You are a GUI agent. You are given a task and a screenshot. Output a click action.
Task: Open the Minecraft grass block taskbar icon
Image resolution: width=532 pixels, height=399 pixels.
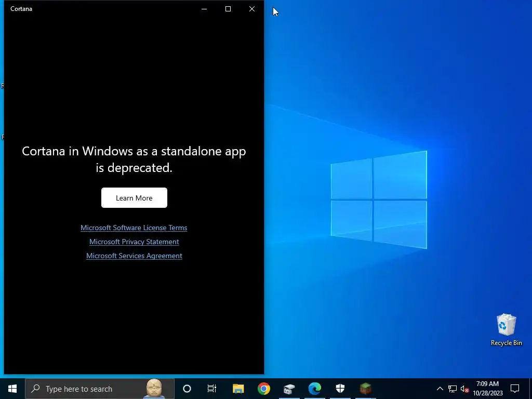pos(365,389)
